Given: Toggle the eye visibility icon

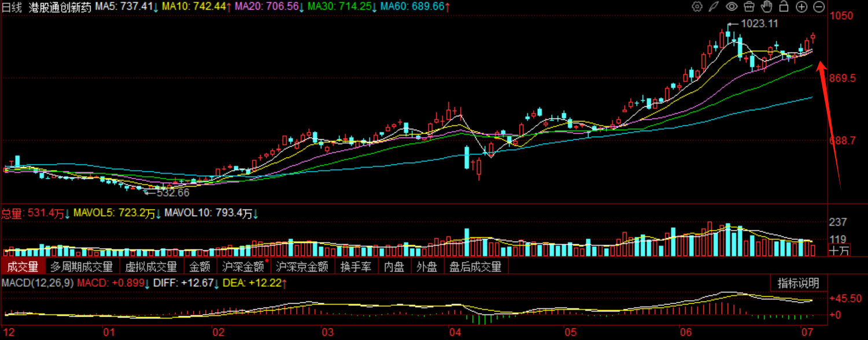Looking at the screenshot, I should click(732, 7).
